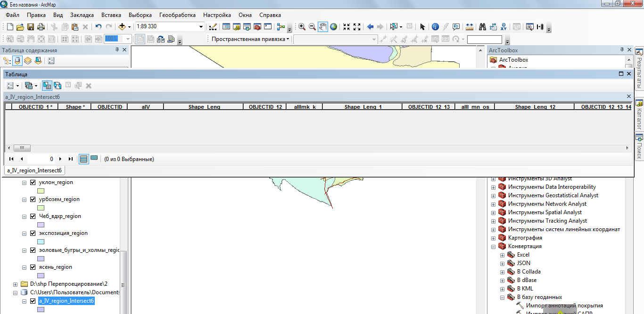The image size is (644, 314).
Task: Open Пространственная привязка dropdown menu
Action: click(250, 39)
